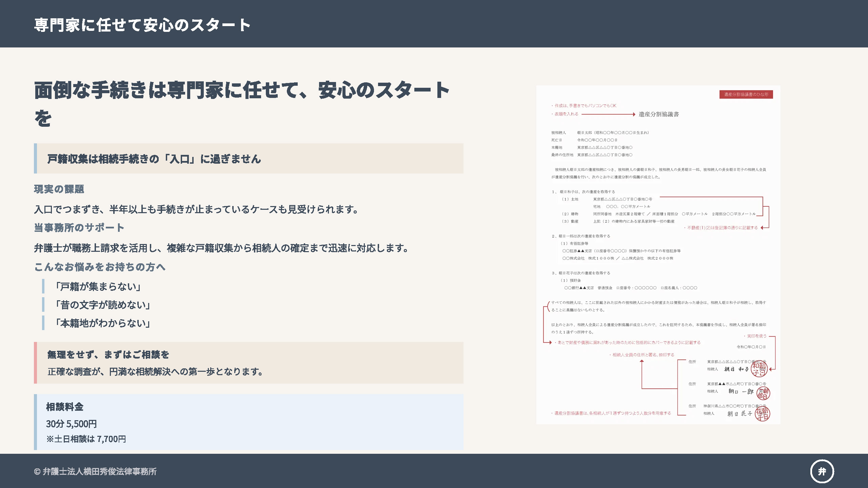This screenshot has width=868, height=488.
Task: Click the red 遺産分割協議書のひな形 label
Action: pyautogui.click(x=746, y=95)
